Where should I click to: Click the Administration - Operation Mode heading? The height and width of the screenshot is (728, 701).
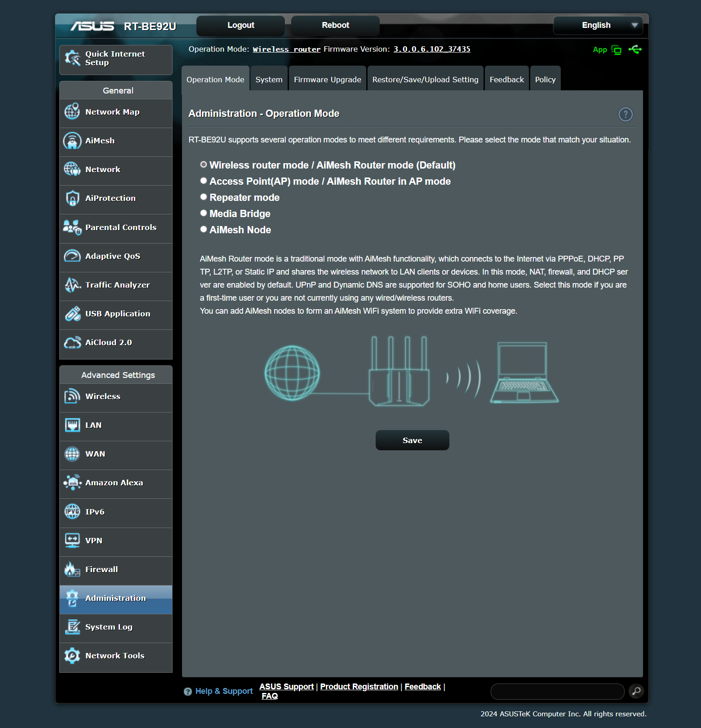point(264,114)
